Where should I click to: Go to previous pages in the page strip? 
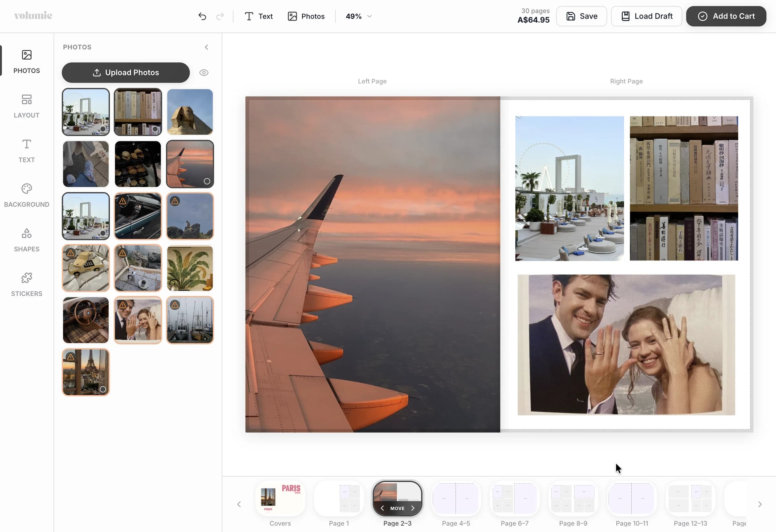coord(239,504)
